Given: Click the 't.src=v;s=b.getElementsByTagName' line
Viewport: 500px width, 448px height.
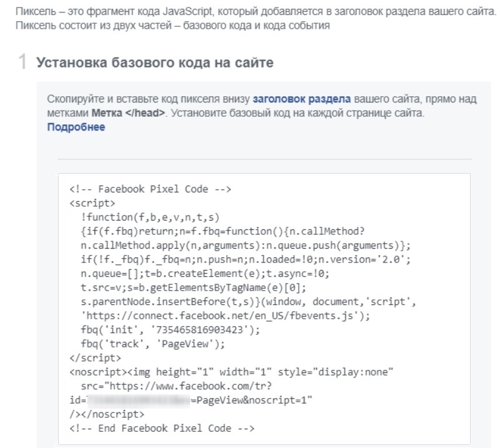Looking at the screenshot, I should 194,287.
